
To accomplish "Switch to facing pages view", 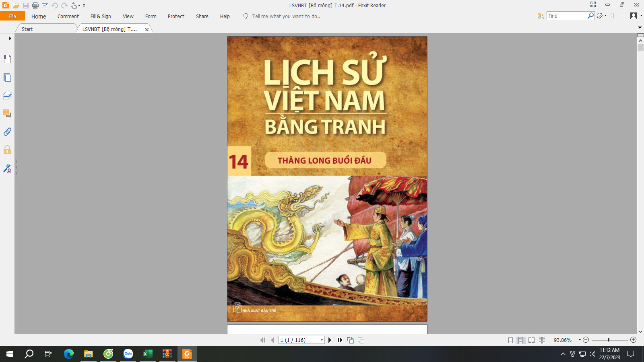I will tap(531, 340).
